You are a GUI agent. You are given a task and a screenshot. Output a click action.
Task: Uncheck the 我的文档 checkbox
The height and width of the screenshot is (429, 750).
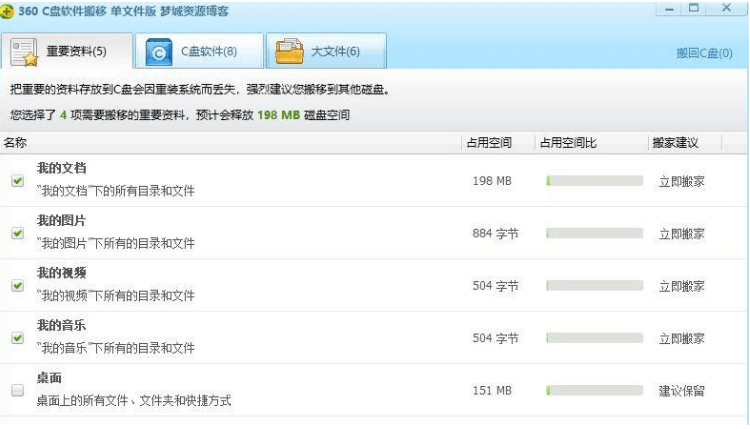click(17, 181)
